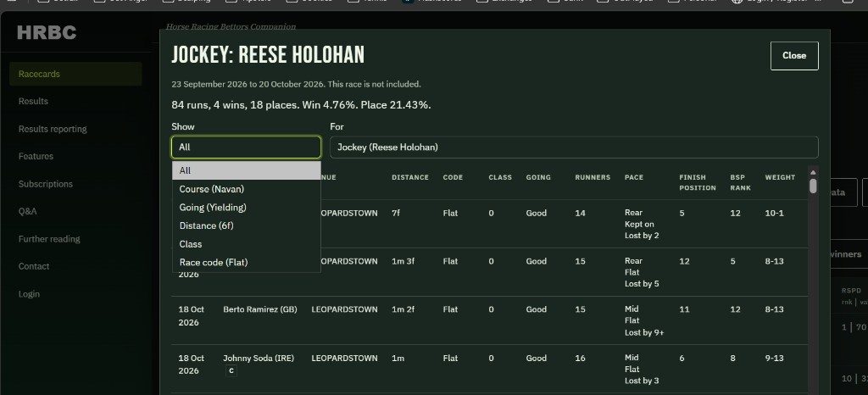The height and width of the screenshot is (395, 868).
Task: Click the CODE column header
Action: pyautogui.click(x=453, y=178)
